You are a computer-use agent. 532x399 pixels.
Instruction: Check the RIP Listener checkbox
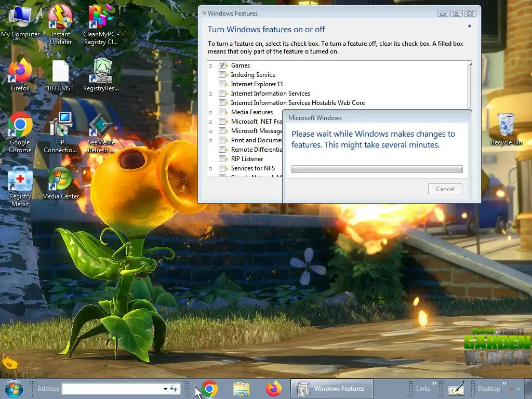pos(222,158)
